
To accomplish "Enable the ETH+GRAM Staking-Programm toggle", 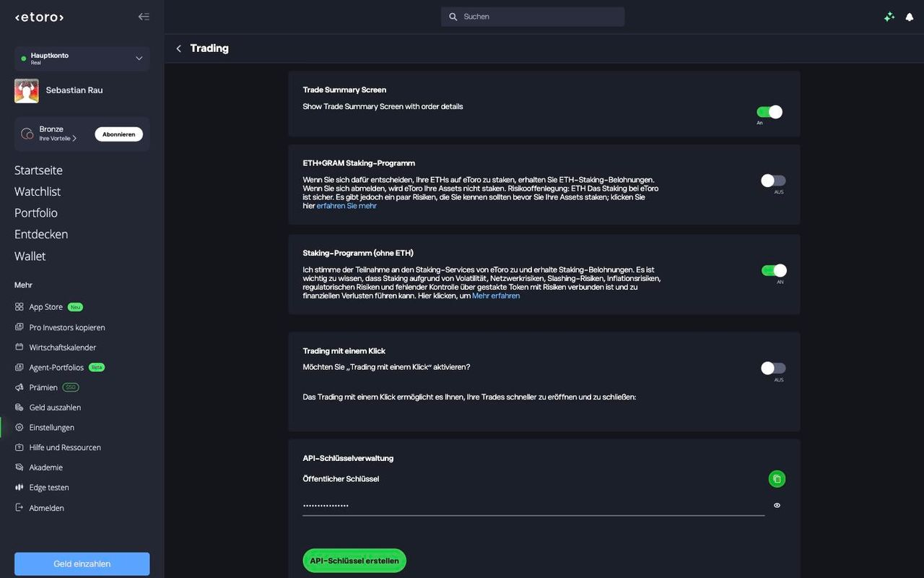I will 773,181.
